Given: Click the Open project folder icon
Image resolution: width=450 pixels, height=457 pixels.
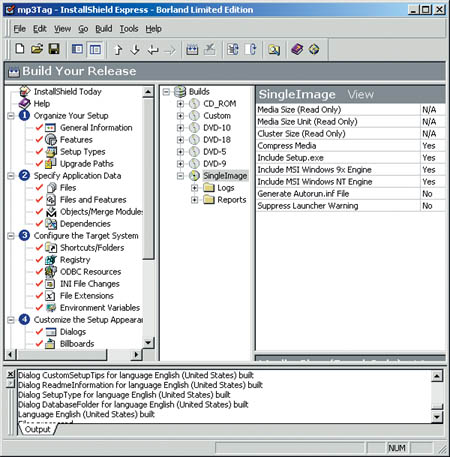Looking at the screenshot, I should 37,49.
